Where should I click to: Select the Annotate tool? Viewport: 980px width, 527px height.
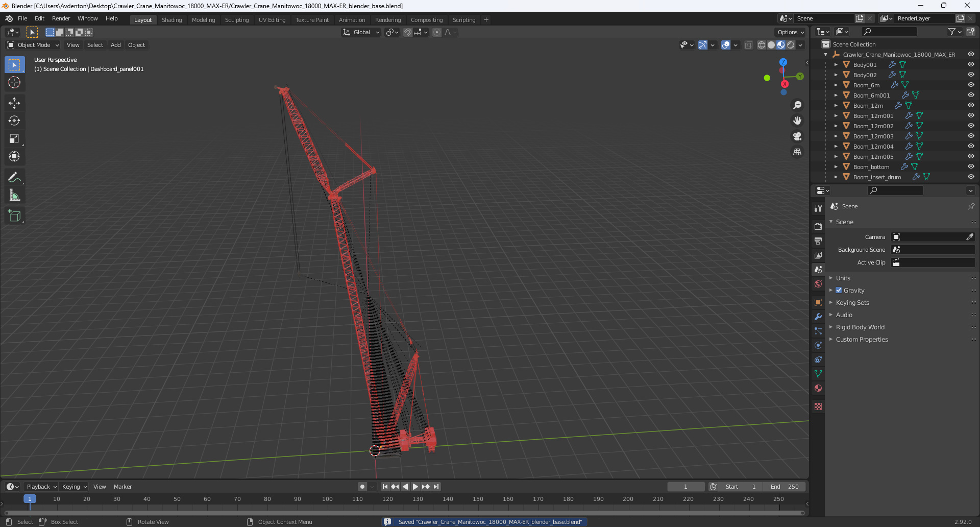[x=14, y=178]
